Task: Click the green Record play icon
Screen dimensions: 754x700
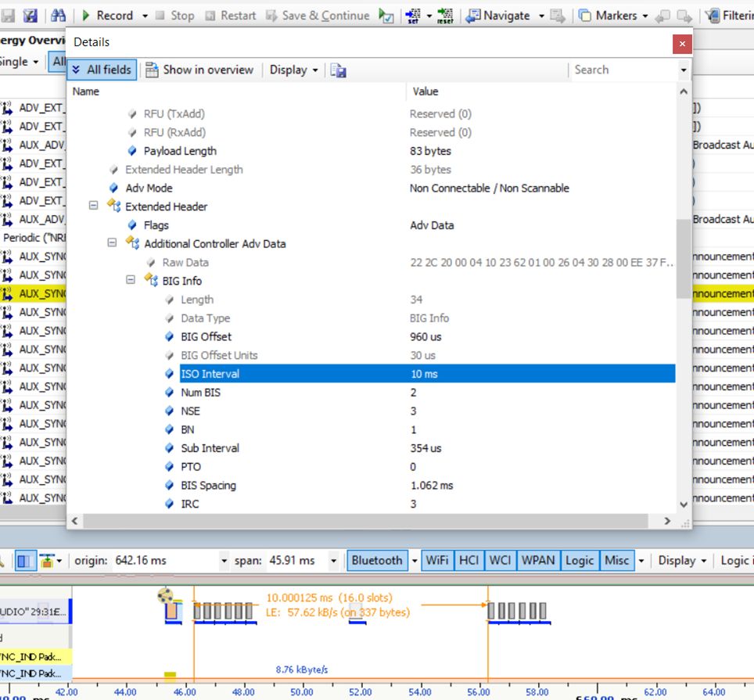Action: click(x=86, y=16)
